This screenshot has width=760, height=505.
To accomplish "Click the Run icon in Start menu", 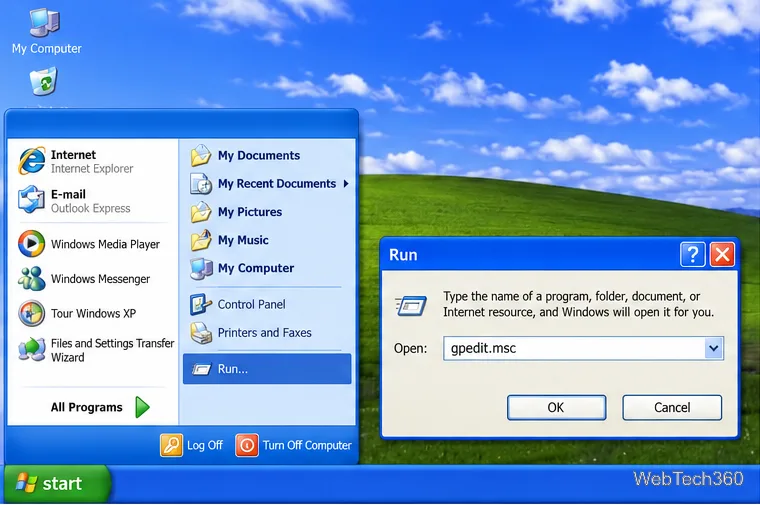I will [201, 369].
